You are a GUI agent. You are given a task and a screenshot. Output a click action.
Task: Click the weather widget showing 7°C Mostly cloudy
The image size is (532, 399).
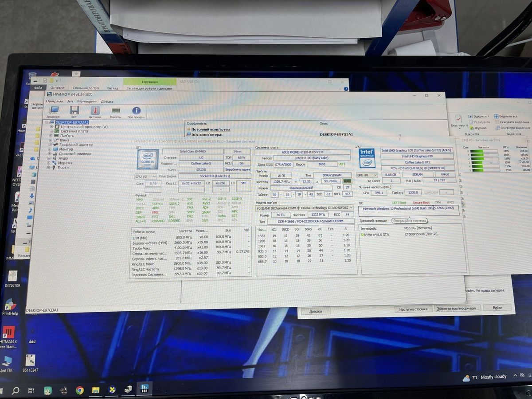coord(485,377)
